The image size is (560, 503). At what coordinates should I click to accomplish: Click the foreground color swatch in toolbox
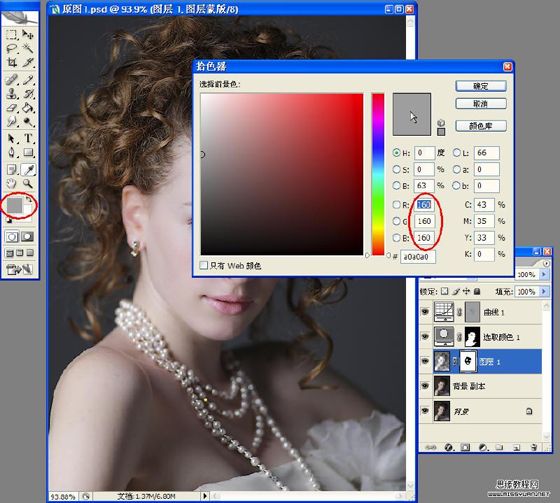click(x=14, y=205)
